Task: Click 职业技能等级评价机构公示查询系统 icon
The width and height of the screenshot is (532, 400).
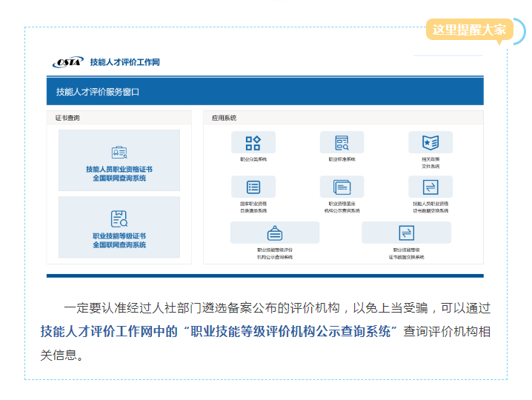Action: coord(275,233)
